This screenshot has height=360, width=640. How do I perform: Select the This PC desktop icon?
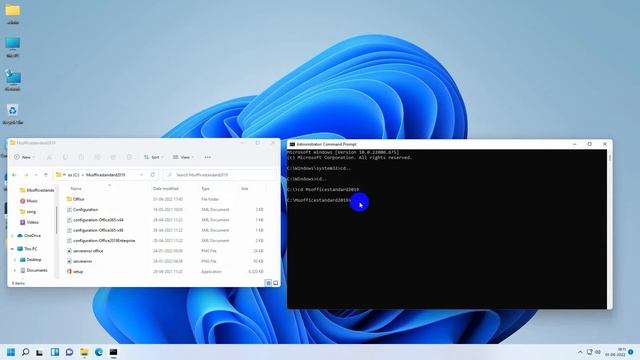pyautogui.click(x=13, y=47)
